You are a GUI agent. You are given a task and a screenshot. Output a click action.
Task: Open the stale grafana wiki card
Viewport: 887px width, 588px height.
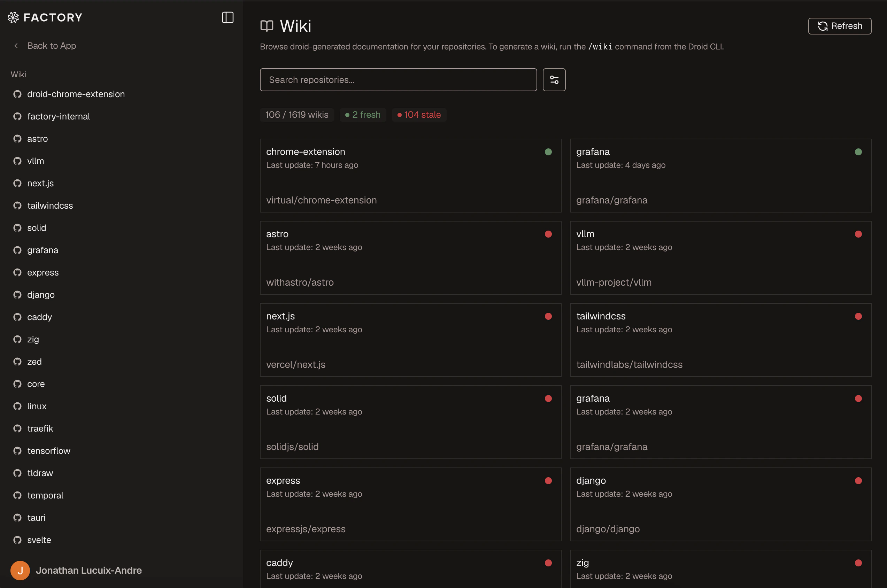coord(720,422)
